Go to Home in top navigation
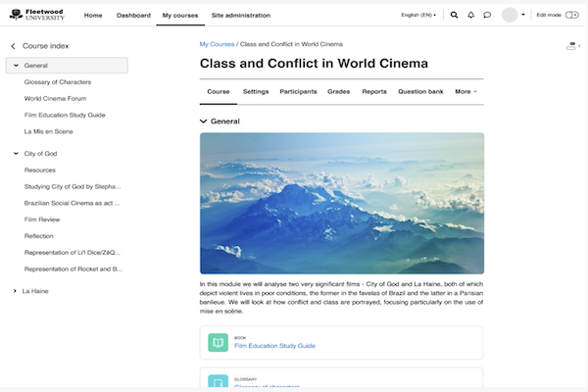 coord(93,16)
